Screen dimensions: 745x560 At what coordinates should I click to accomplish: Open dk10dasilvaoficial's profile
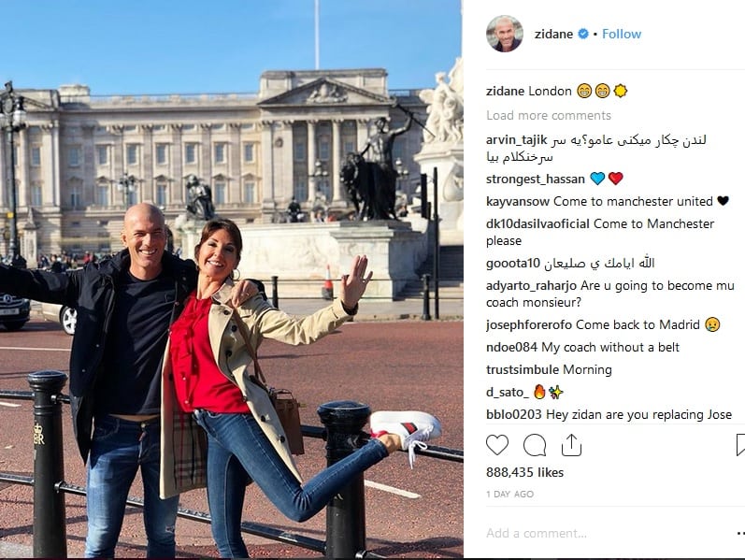pyautogui.click(x=537, y=223)
